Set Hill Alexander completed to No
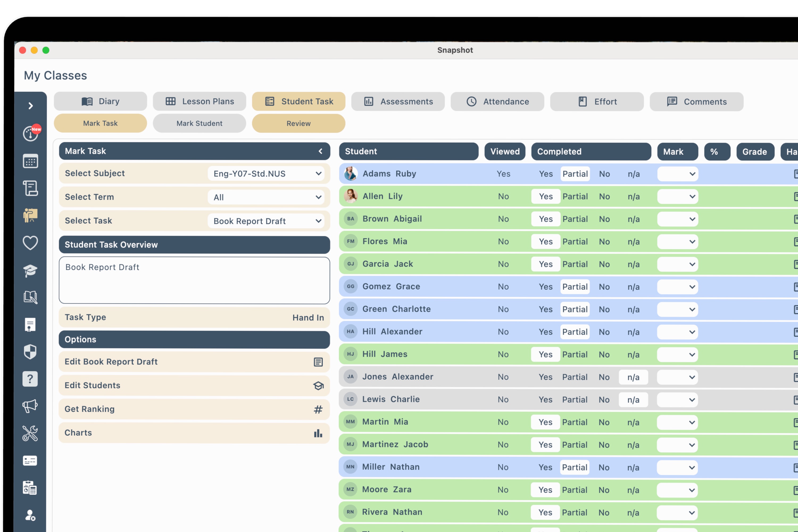This screenshot has width=798, height=532. (x=604, y=332)
